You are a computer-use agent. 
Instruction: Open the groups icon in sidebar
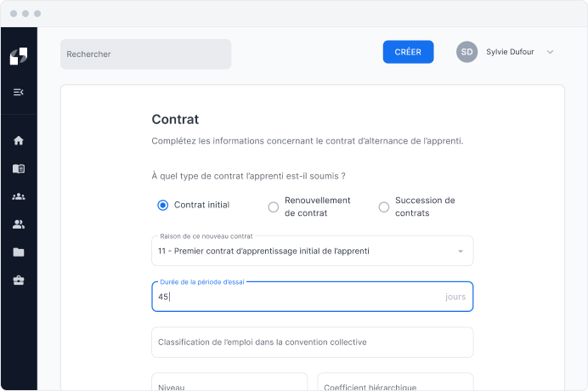click(x=19, y=196)
